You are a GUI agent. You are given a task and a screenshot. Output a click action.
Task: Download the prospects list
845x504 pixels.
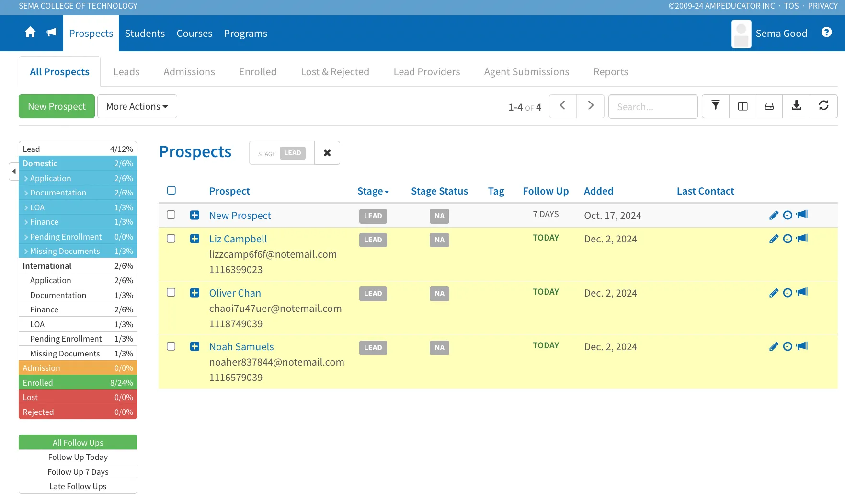[x=796, y=106]
